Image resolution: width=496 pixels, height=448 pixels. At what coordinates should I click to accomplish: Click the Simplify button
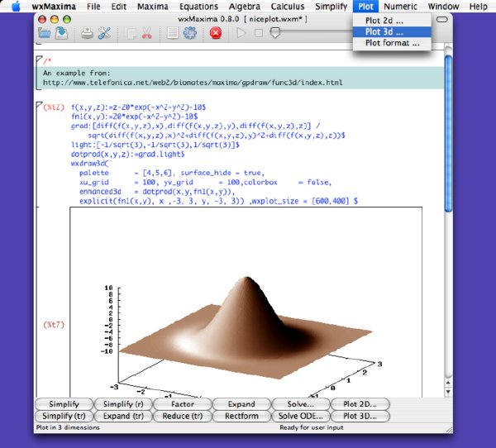(64, 404)
